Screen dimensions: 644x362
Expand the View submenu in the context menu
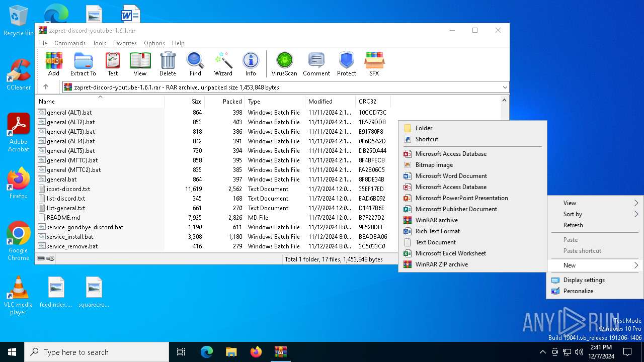[x=595, y=203]
